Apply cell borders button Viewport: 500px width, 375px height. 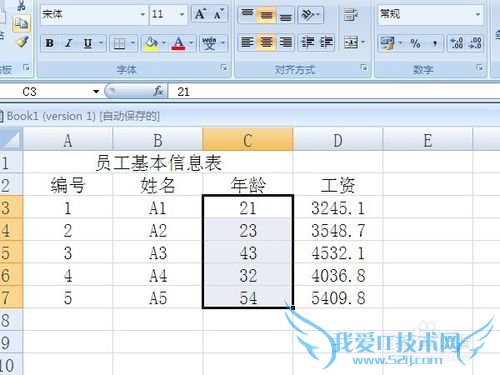pos(119,43)
